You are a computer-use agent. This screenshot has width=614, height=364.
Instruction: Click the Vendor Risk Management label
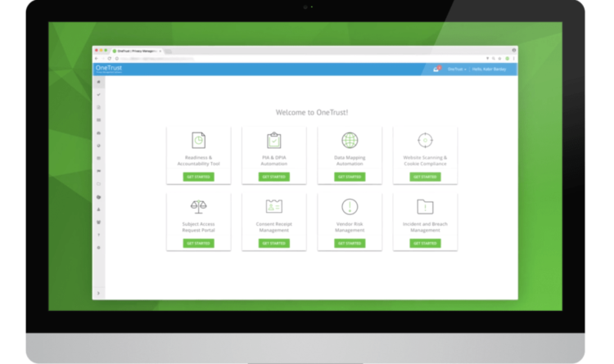(x=350, y=227)
